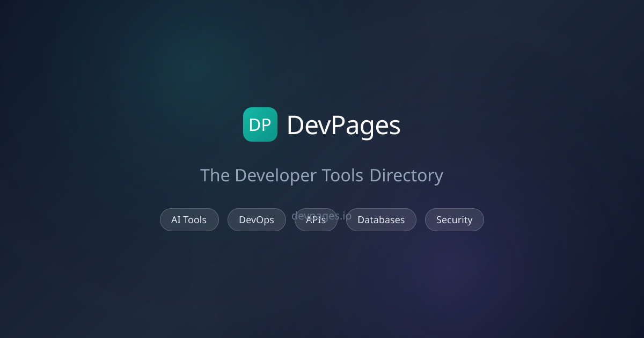Go to homepage via DevPages brand name
This screenshot has width=644, height=338.
point(343,125)
